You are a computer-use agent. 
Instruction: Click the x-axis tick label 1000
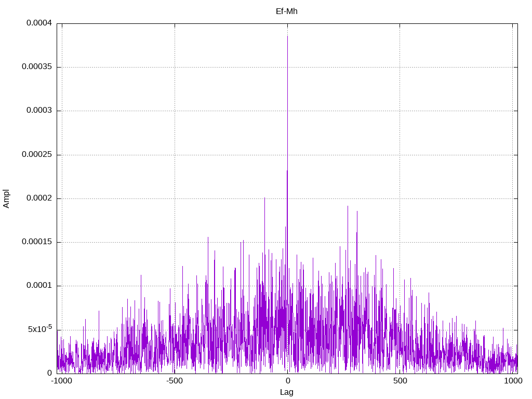513,381
